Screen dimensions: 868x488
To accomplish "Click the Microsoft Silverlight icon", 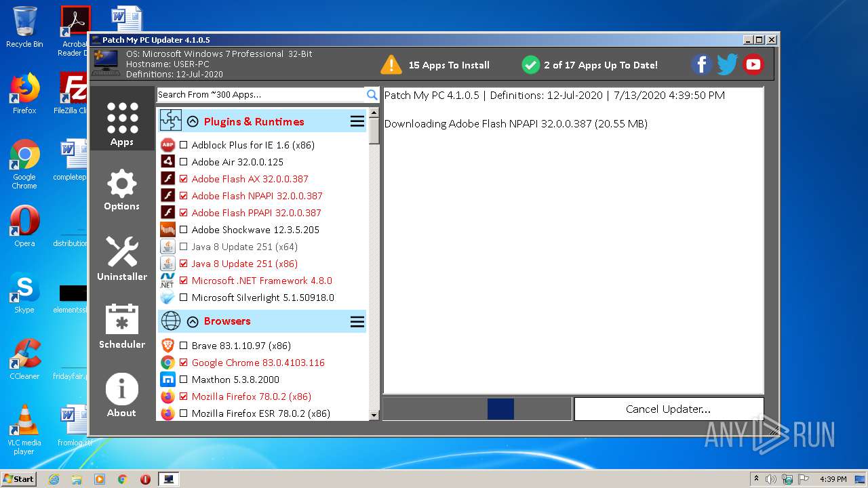I will (x=167, y=298).
